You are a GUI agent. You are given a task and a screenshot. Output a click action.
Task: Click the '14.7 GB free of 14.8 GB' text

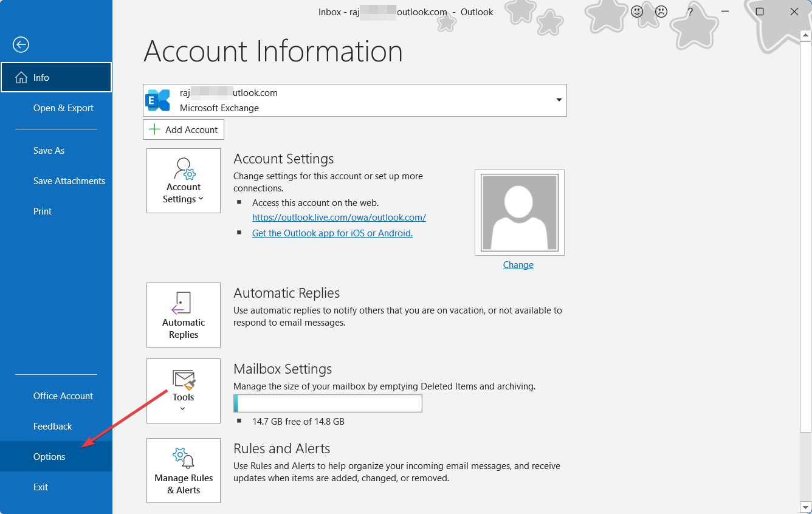298,421
